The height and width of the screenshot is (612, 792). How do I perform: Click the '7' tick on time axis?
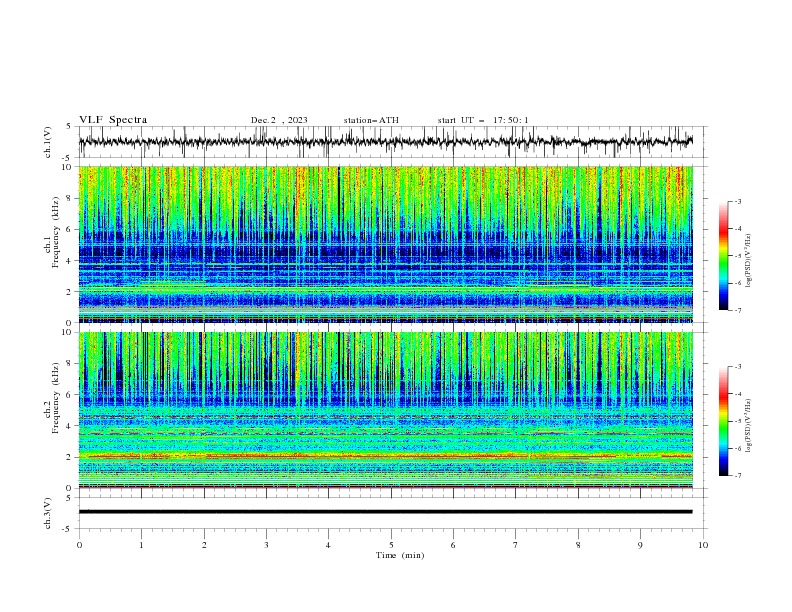516,545
